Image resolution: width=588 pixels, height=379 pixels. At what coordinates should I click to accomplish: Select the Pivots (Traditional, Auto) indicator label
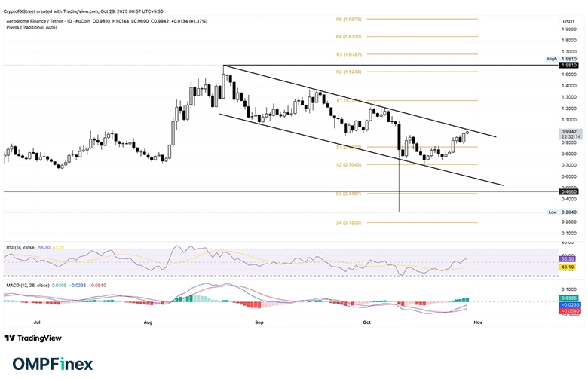point(29,26)
